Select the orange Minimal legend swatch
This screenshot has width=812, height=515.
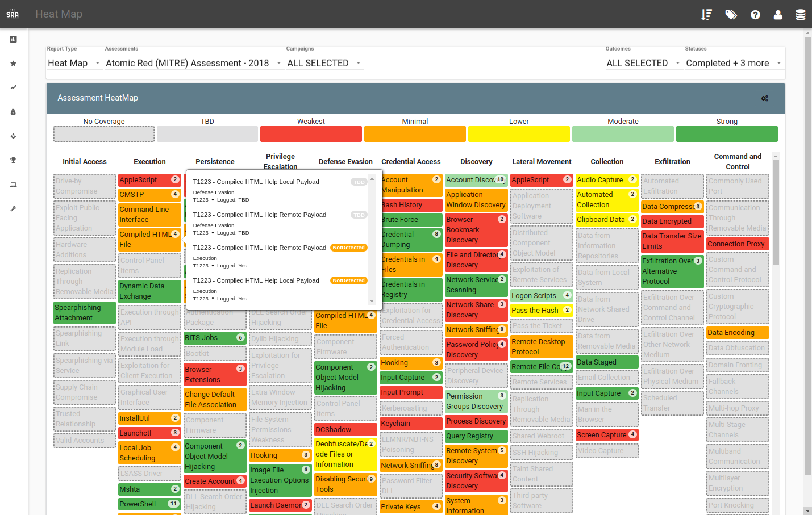415,134
